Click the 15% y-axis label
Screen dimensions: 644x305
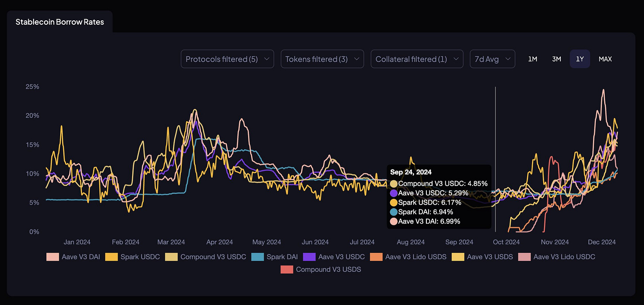point(32,145)
